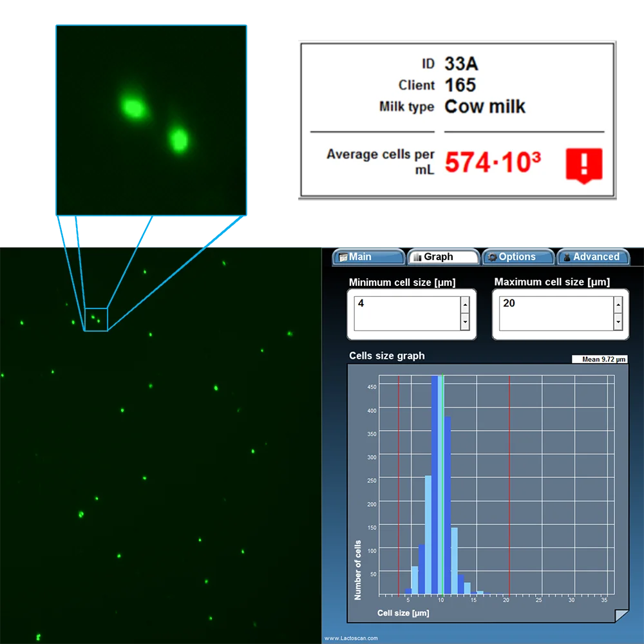644x644 pixels.
Task: Click the zoomed cell inset thumbnail
Action: (151, 119)
